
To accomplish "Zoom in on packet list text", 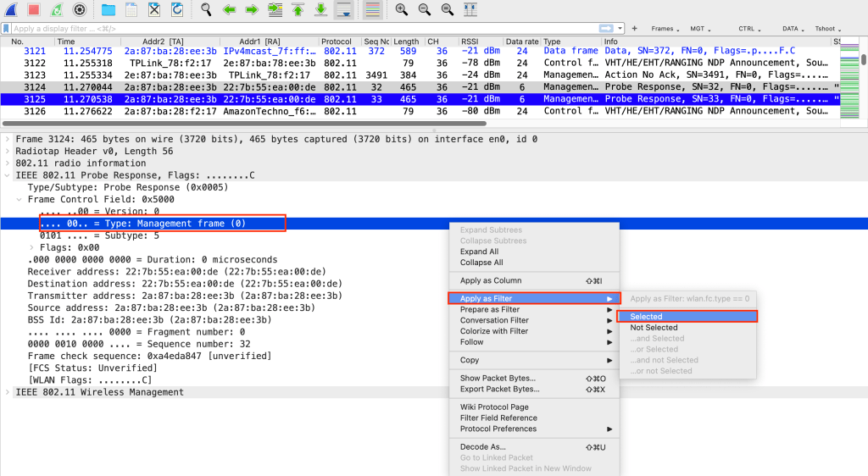I will point(401,10).
